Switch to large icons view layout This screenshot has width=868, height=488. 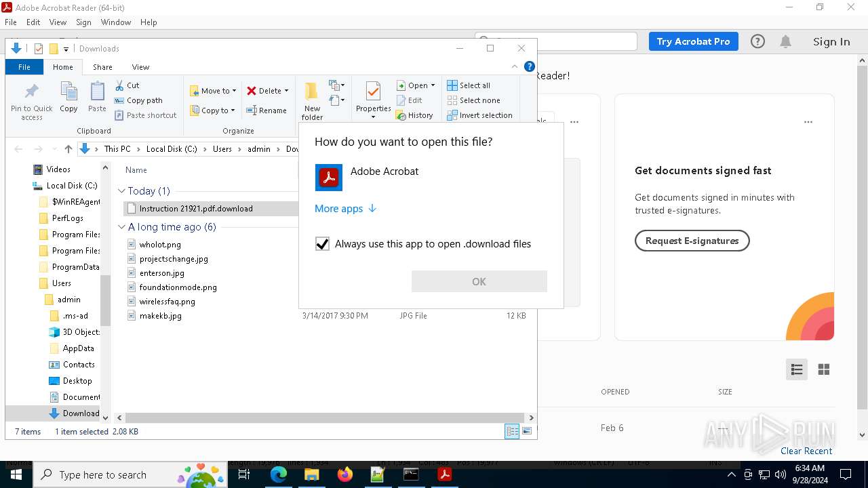pos(527,431)
